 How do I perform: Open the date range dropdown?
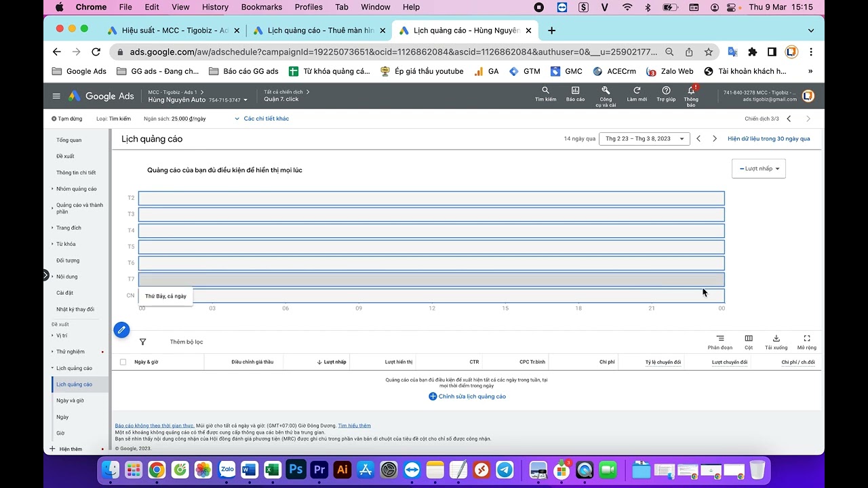(x=644, y=138)
